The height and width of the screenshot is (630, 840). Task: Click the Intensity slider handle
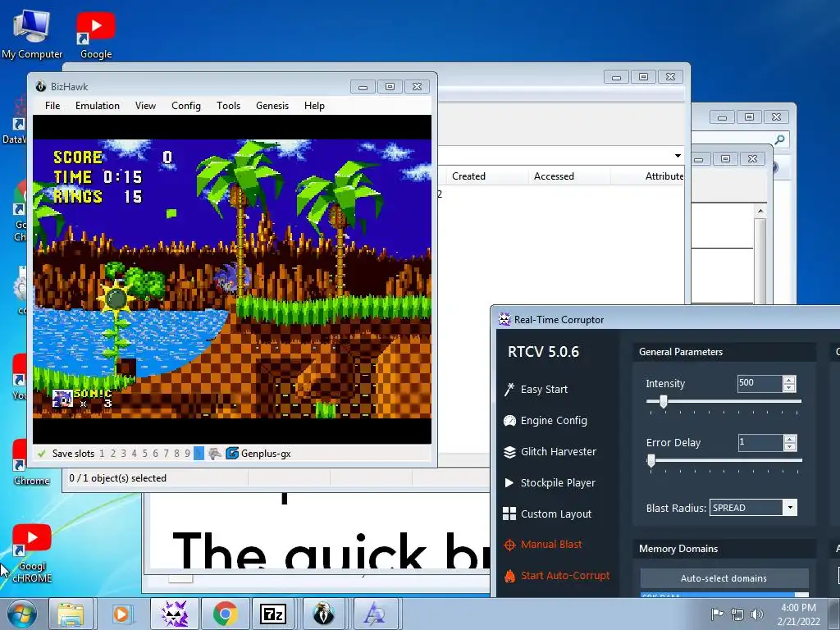point(663,401)
